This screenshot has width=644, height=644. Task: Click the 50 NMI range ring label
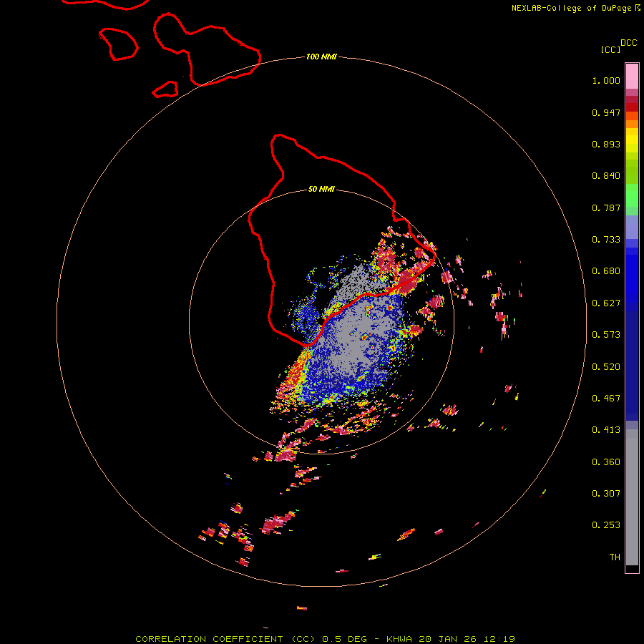(321, 189)
